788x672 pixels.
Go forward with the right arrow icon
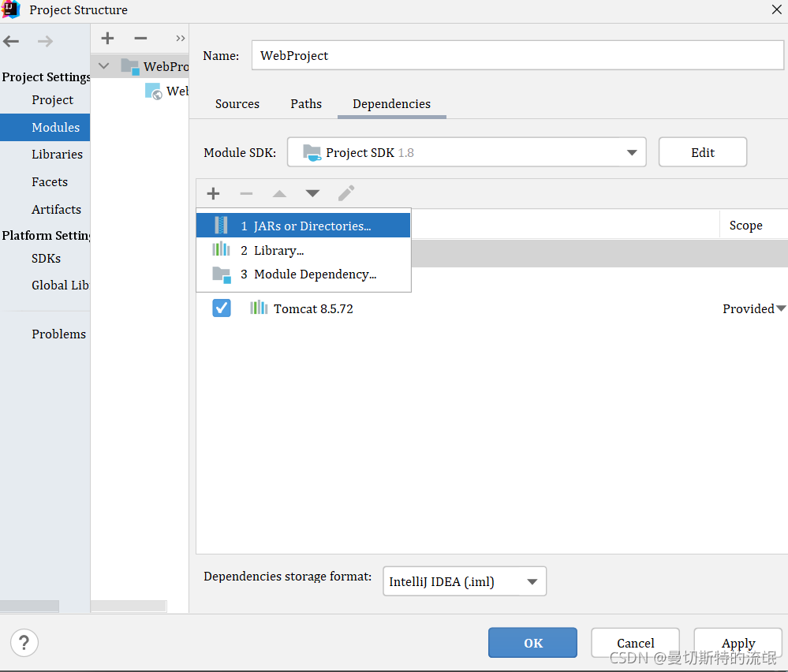point(45,41)
